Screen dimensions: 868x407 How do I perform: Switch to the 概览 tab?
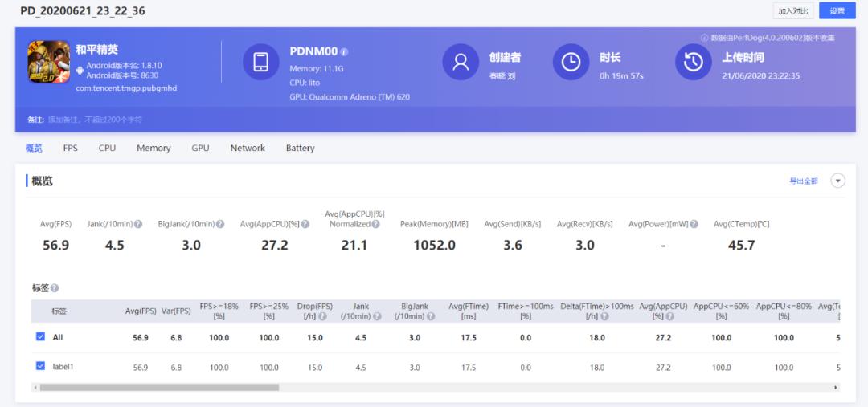(x=34, y=148)
